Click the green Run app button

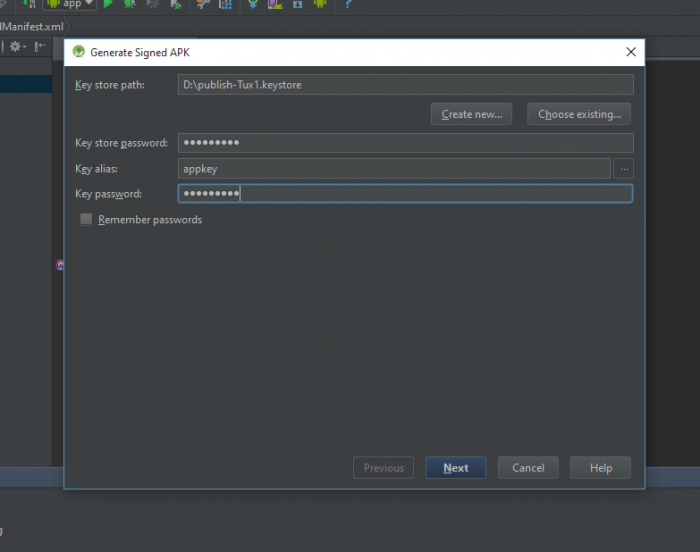(108, 4)
